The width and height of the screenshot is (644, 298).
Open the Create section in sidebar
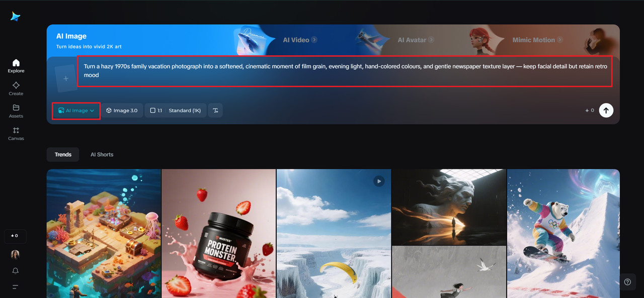pos(16,88)
